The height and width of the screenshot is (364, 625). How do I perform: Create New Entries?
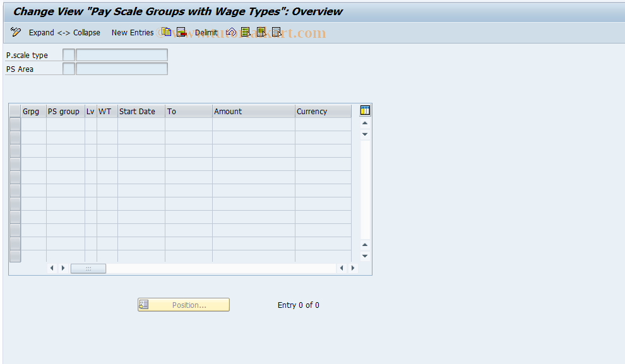coord(133,33)
